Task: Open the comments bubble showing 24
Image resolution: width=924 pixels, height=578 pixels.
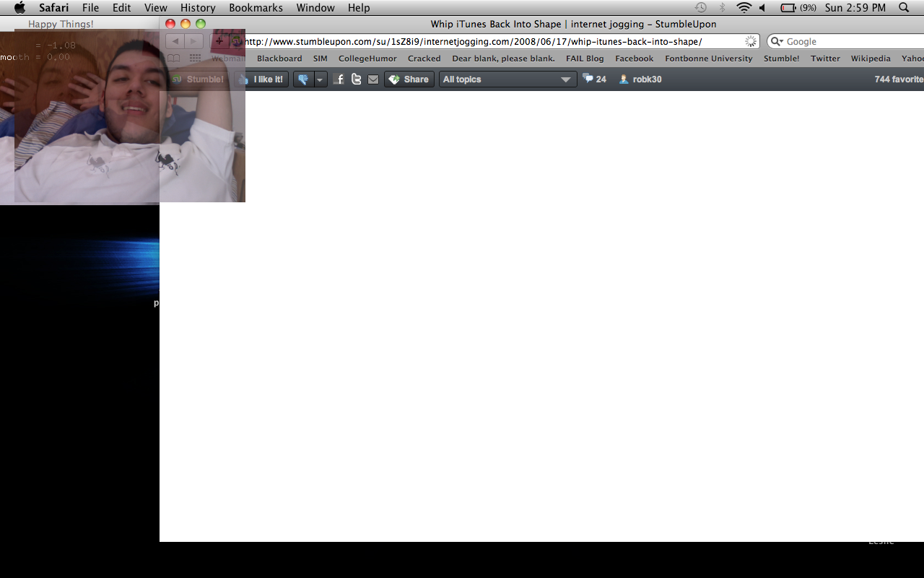Action: pos(595,79)
